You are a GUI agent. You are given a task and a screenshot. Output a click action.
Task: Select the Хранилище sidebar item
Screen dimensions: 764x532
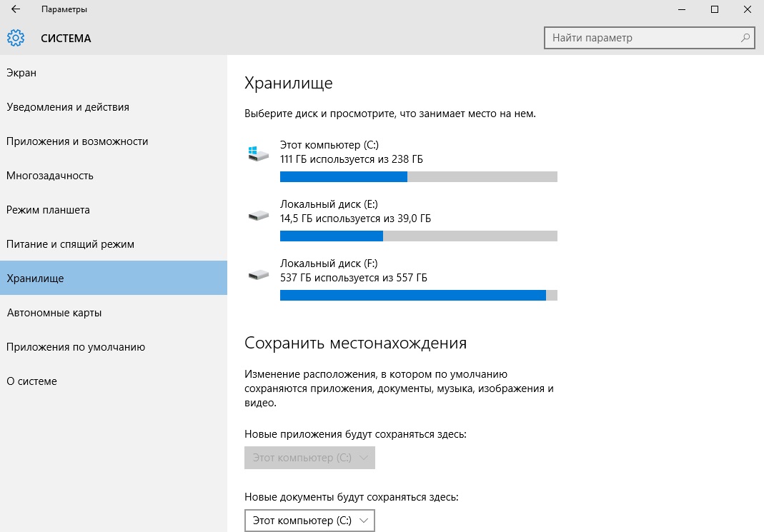pos(114,278)
